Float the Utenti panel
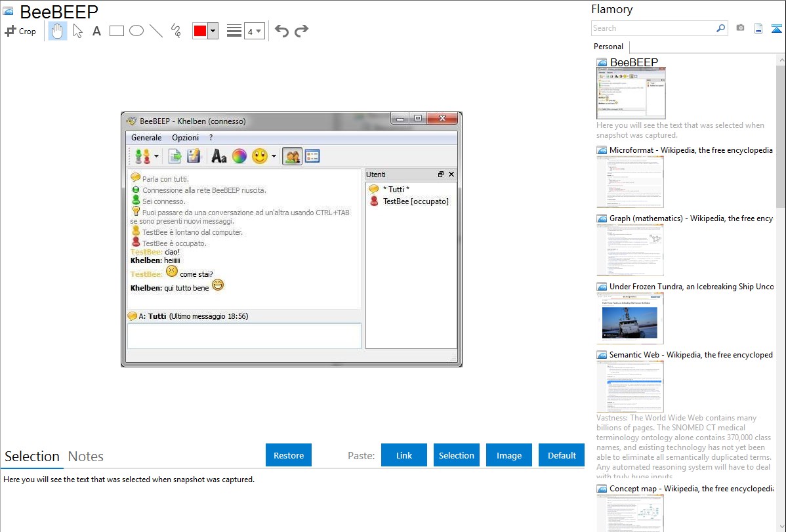Screen dimensions: 786x532 [x=441, y=174]
